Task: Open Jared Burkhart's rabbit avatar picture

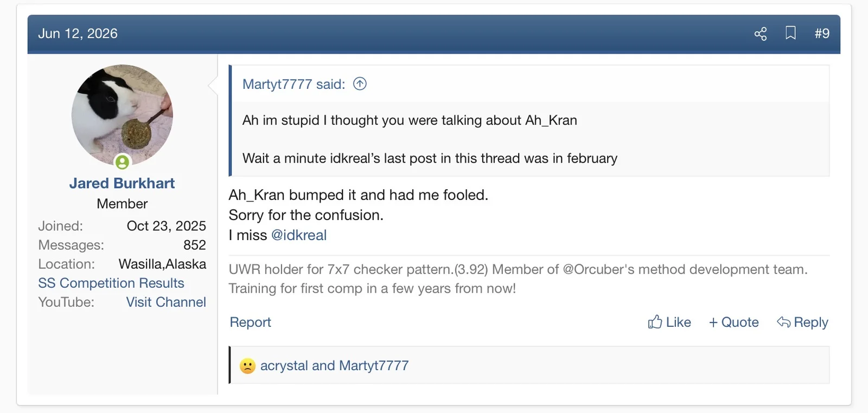Action: (122, 115)
